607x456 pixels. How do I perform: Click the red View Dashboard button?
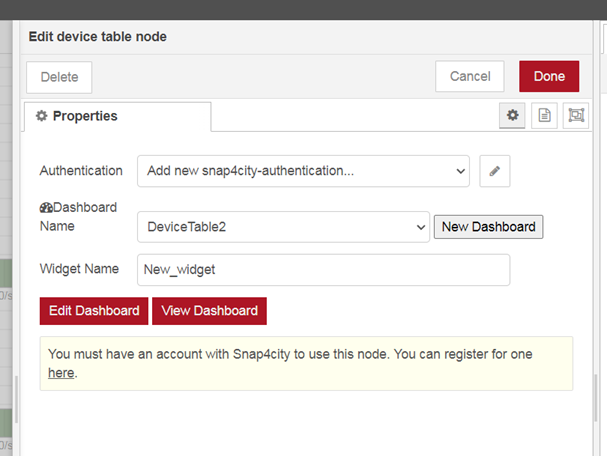[x=209, y=311]
